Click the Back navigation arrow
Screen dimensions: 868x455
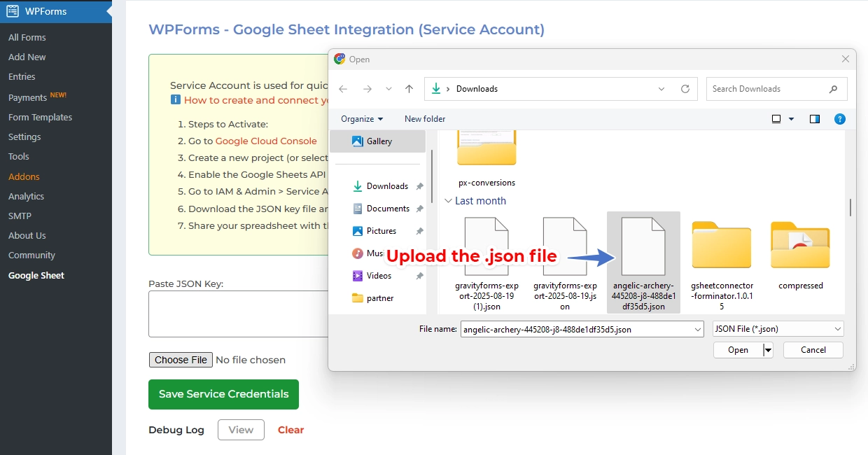[x=343, y=89]
